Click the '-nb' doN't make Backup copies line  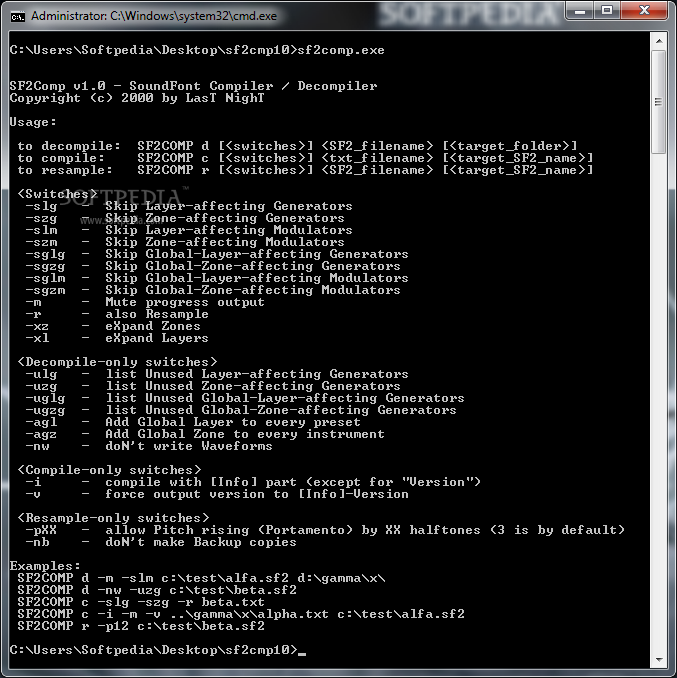pyautogui.click(x=161, y=542)
